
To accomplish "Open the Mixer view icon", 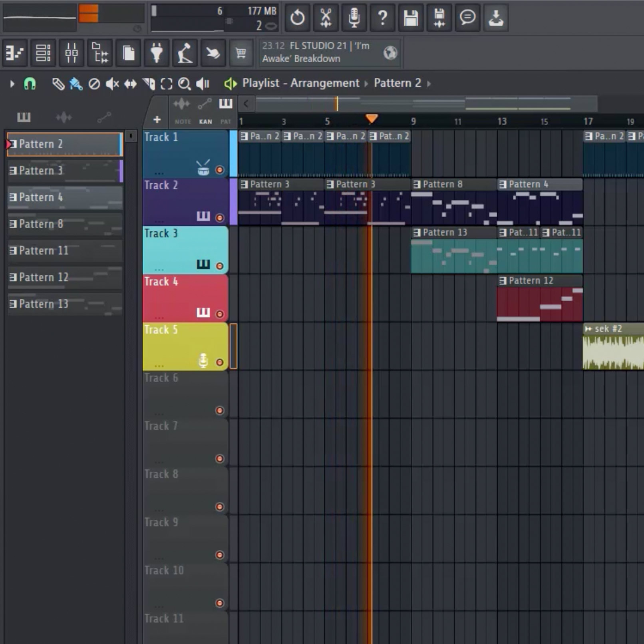I will tap(71, 53).
